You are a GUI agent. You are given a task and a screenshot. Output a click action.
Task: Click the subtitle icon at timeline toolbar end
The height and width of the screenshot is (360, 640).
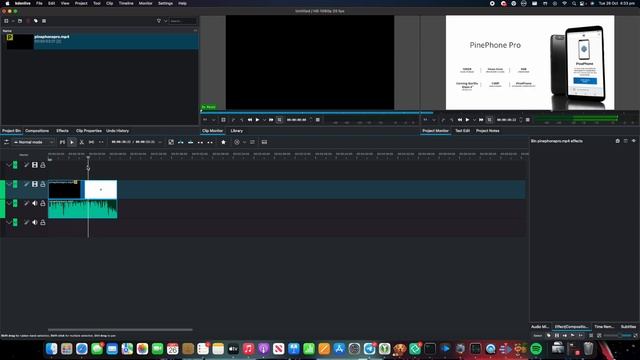point(264,142)
